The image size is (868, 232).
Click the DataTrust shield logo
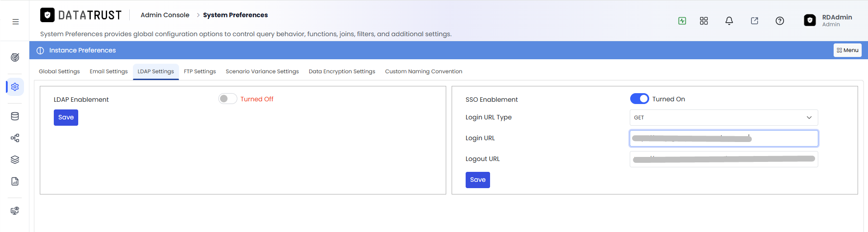(47, 15)
